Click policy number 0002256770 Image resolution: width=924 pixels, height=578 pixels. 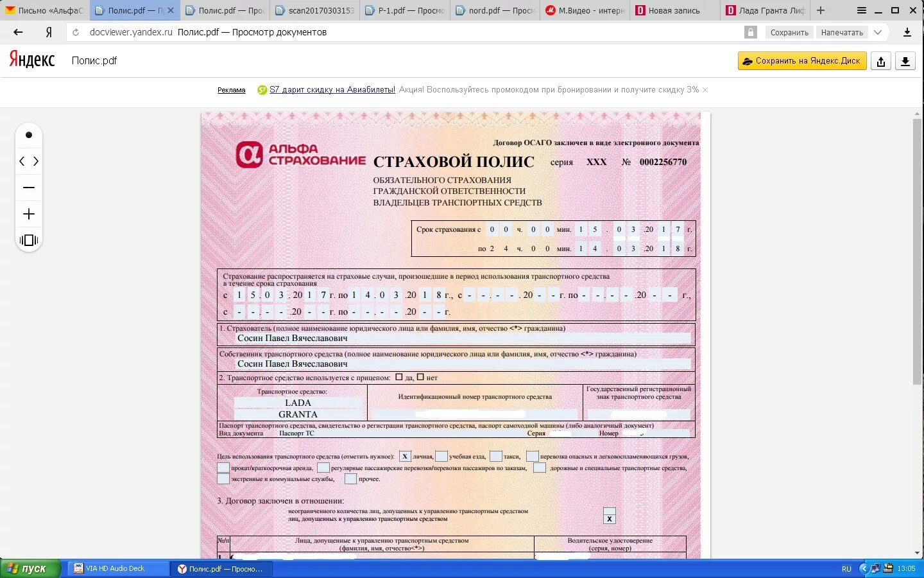pos(663,162)
